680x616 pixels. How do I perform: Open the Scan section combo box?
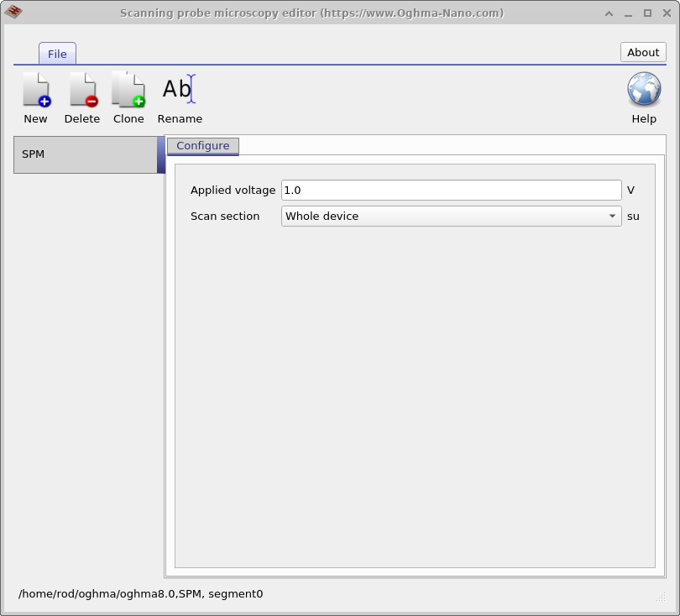click(x=451, y=217)
